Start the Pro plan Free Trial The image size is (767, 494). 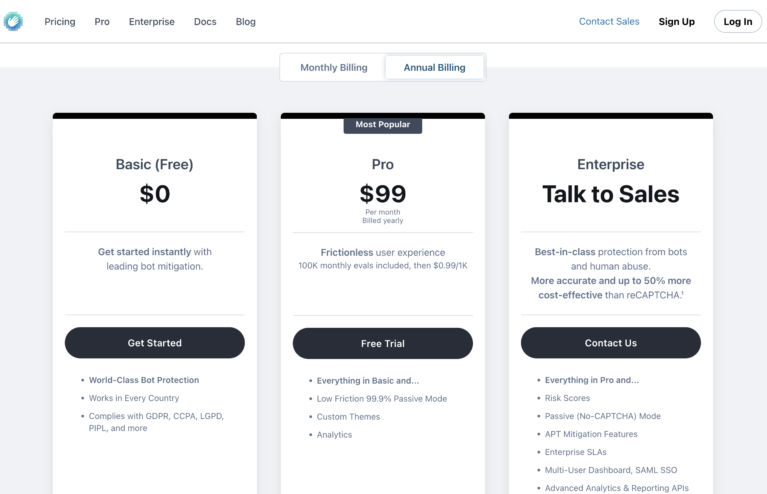[383, 343]
